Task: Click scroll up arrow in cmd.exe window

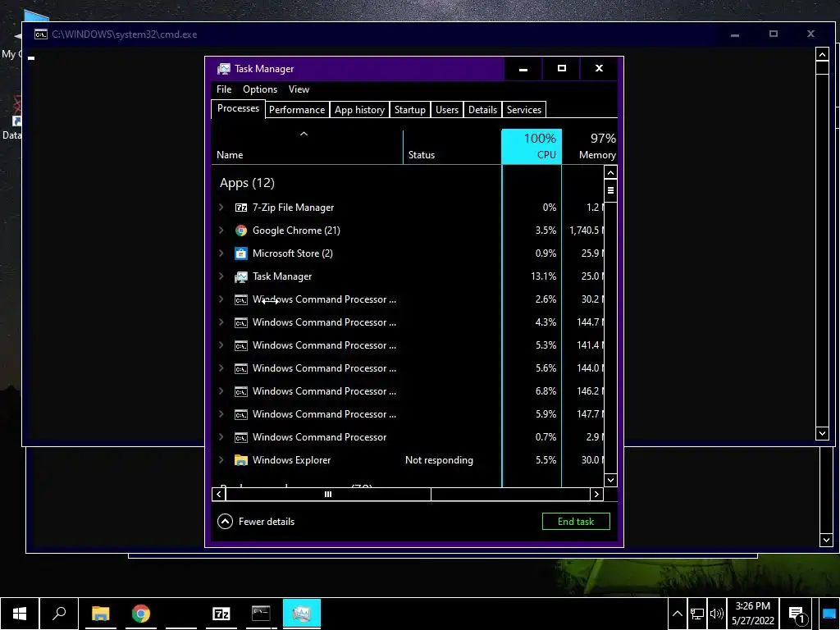Action: point(822,54)
